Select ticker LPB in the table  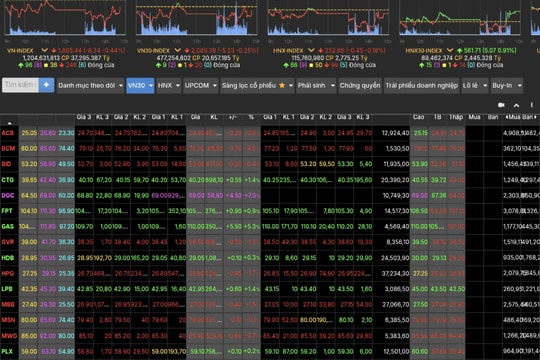point(7,289)
